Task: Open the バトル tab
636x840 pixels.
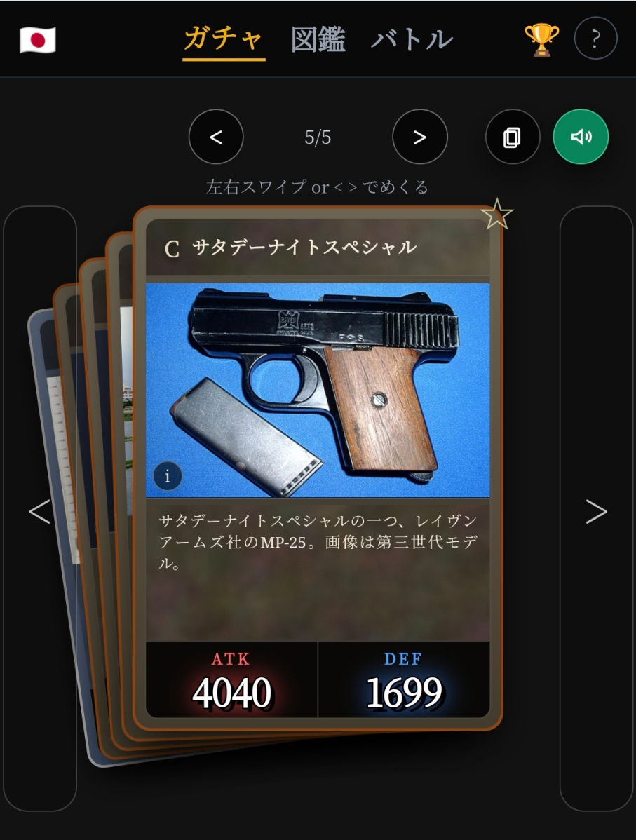Action: (412, 40)
